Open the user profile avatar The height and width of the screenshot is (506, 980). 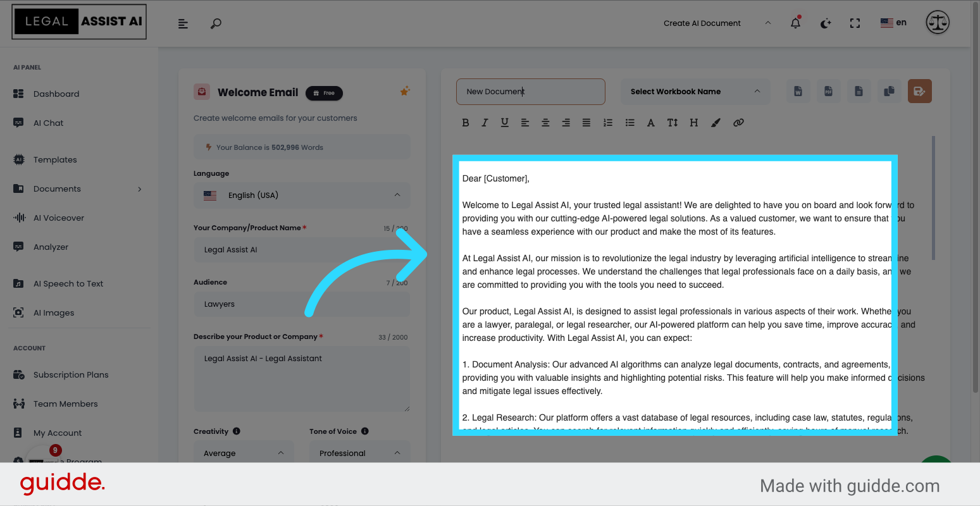click(938, 23)
